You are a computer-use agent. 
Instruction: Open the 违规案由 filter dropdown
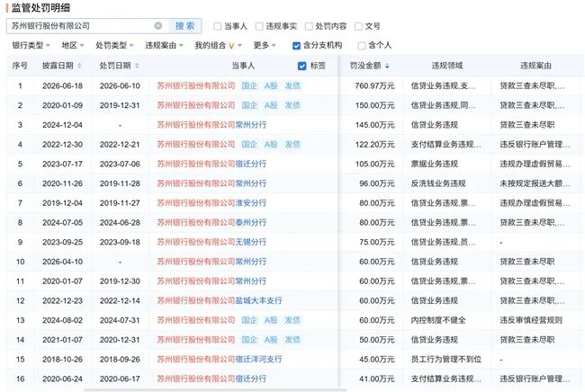(x=164, y=46)
